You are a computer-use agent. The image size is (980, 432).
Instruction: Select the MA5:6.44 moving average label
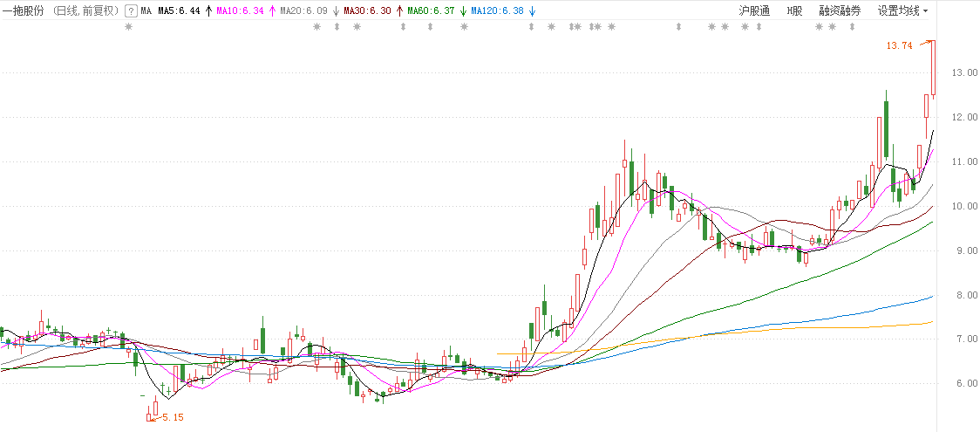click(x=180, y=11)
